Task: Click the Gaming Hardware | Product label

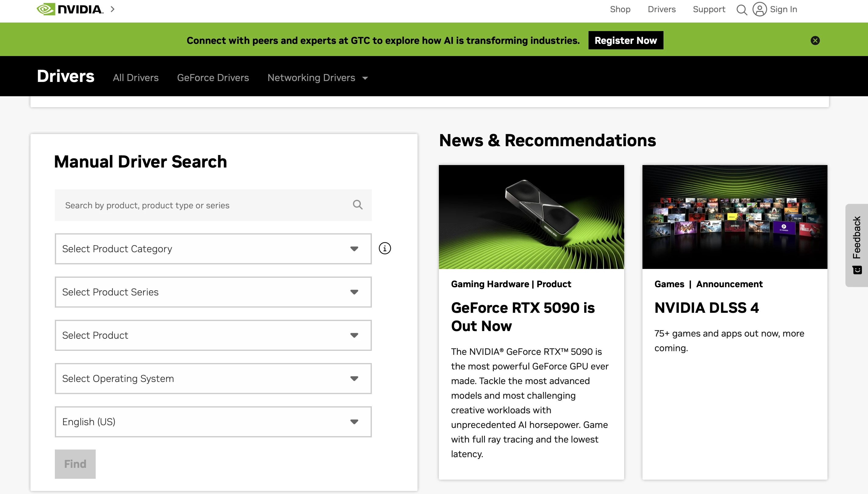Action: click(x=511, y=284)
